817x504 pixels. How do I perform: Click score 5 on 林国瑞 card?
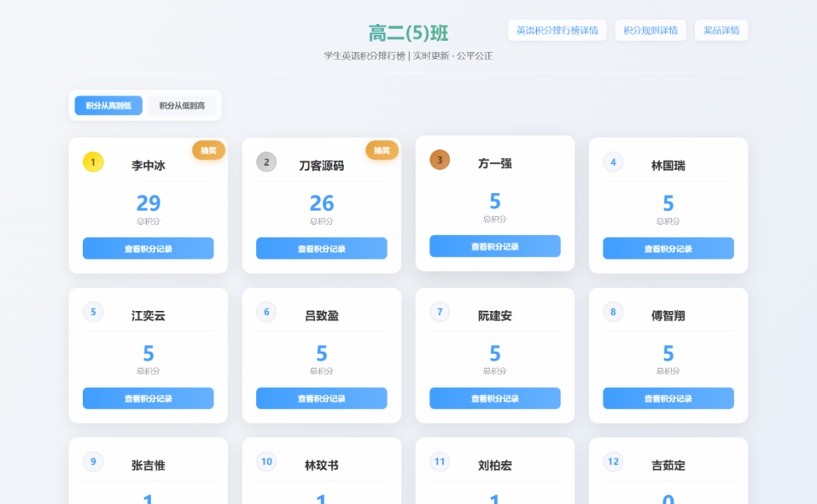tap(669, 203)
